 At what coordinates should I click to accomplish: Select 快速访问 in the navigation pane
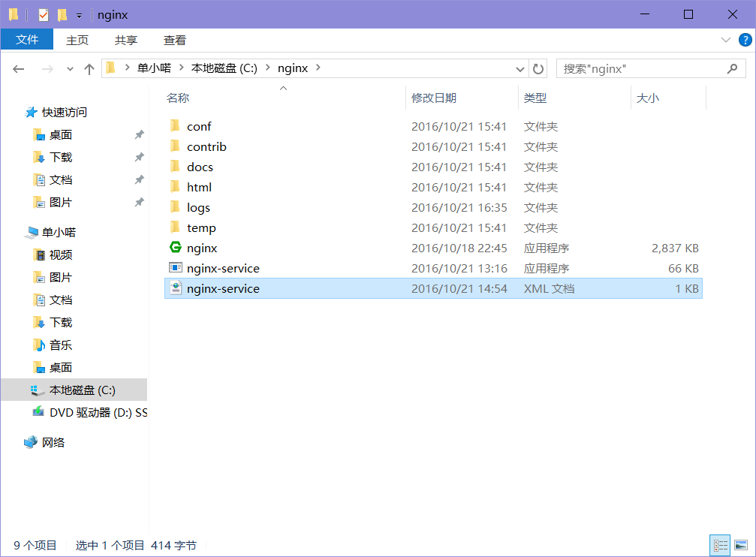click(65, 113)
